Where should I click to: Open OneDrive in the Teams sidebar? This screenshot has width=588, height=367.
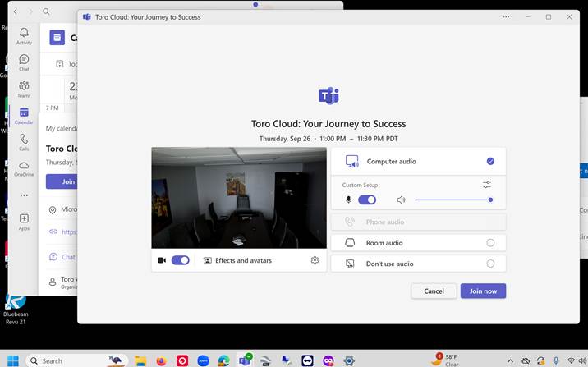point(24,168)
